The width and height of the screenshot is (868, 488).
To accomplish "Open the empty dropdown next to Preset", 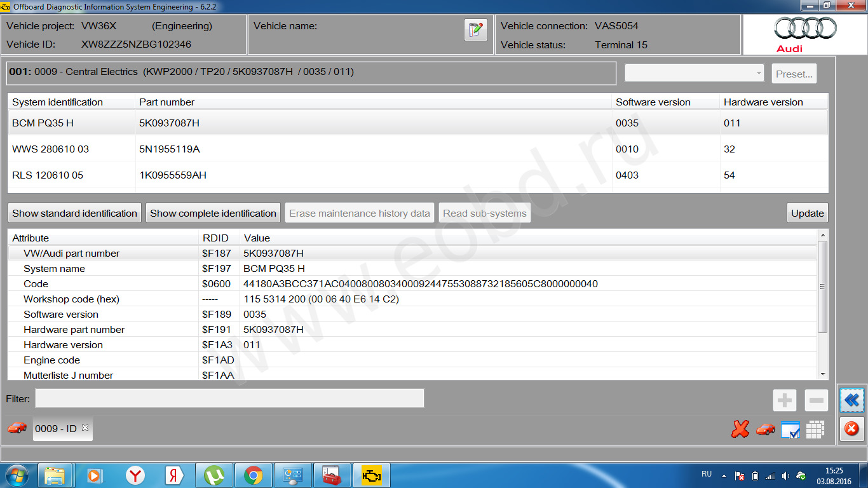I will coord(695,73).
